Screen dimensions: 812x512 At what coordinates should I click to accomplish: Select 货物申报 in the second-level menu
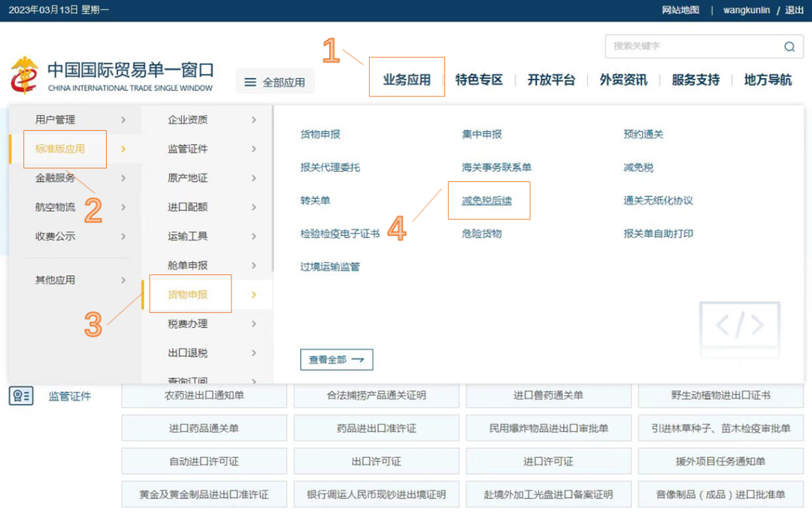click(188, 295)
